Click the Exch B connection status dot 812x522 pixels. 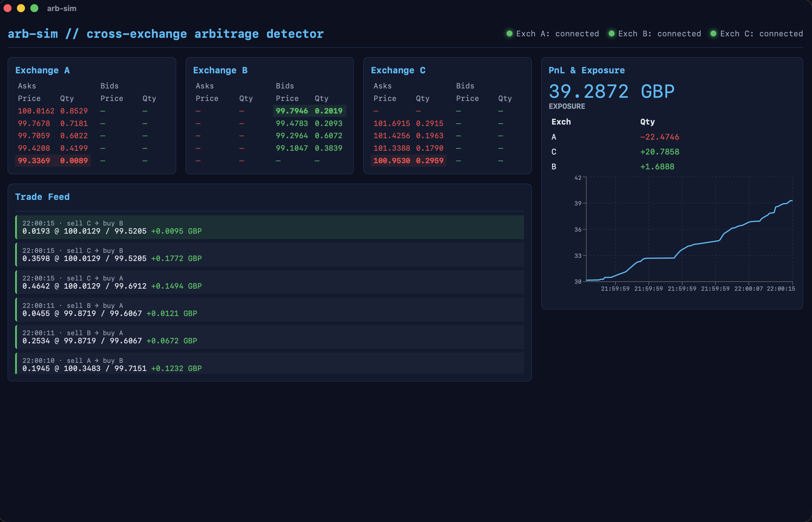pyautogui.click(x=611, y=33)
